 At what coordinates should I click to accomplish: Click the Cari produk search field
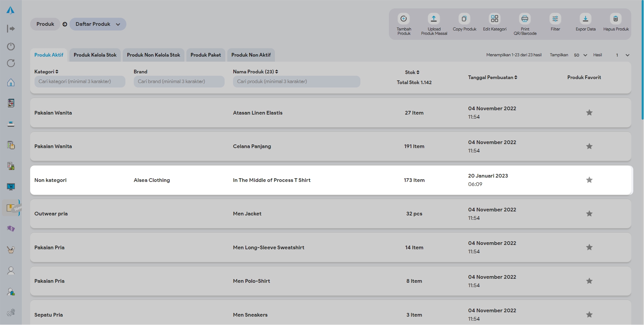tap(296, 81)
